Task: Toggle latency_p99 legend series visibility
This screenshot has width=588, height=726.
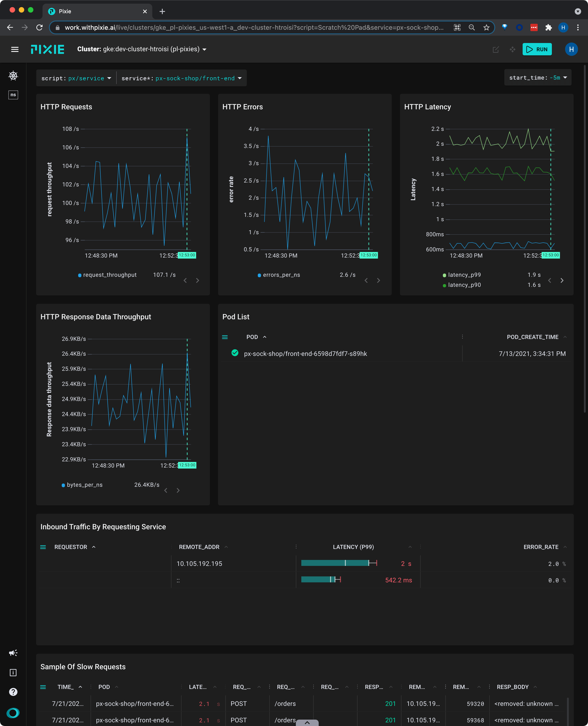Action: coord(464,275)
